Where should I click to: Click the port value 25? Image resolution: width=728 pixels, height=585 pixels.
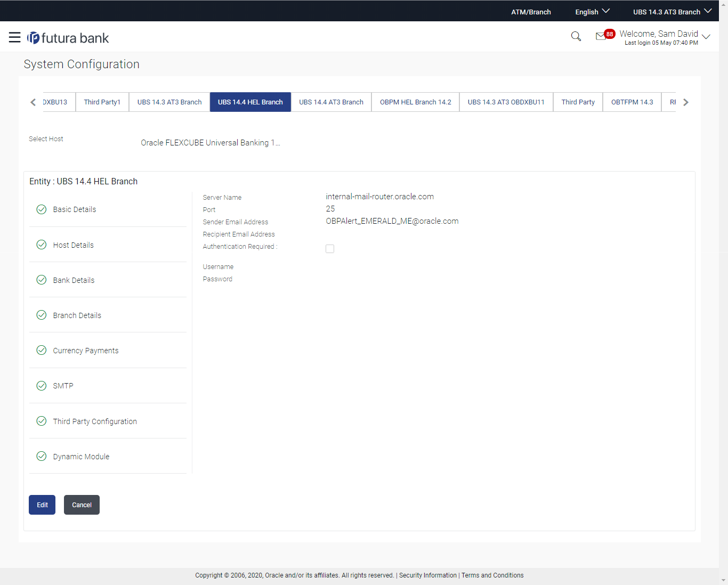[330, 209]
